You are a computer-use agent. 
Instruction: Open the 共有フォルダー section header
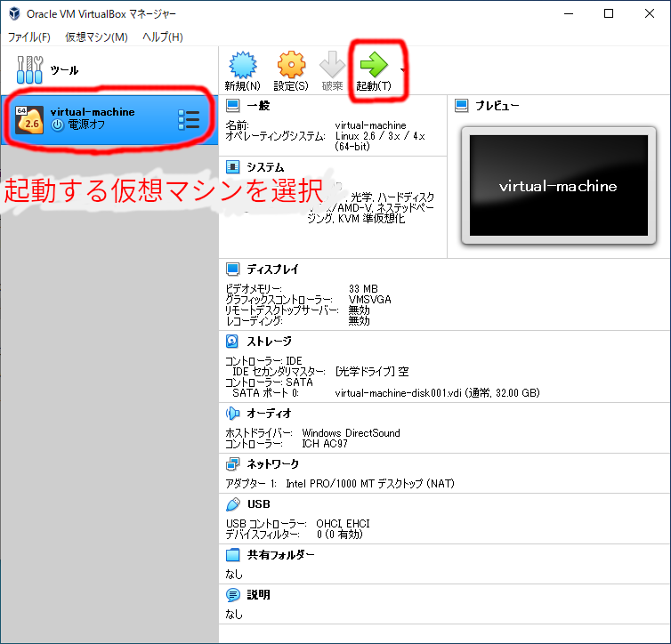coord(280,555)
